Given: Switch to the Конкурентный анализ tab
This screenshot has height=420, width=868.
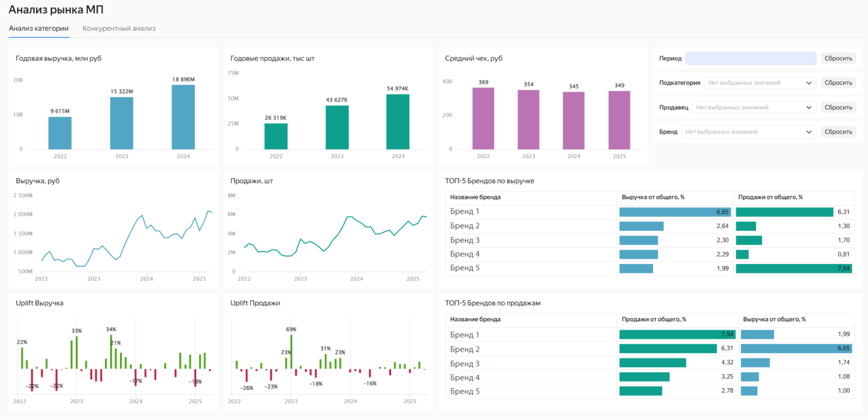Looking at the screenshot, I should [x=119, y=28].
